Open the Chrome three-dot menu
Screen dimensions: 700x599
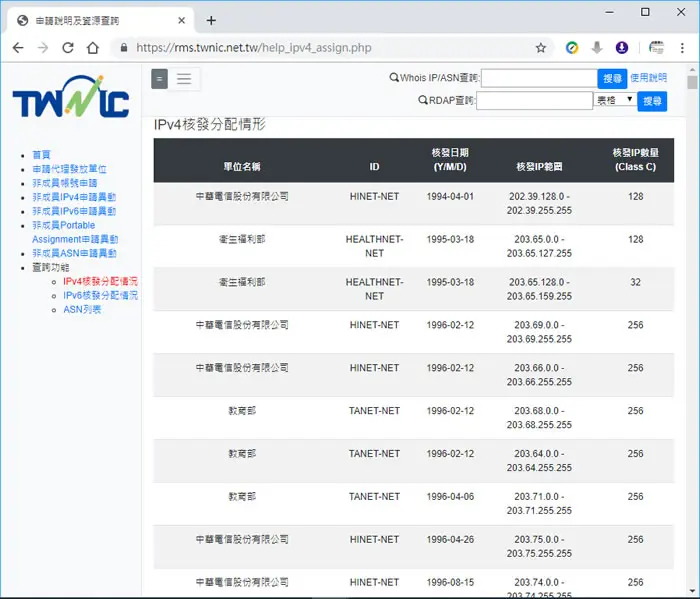(x=682, y=48)
